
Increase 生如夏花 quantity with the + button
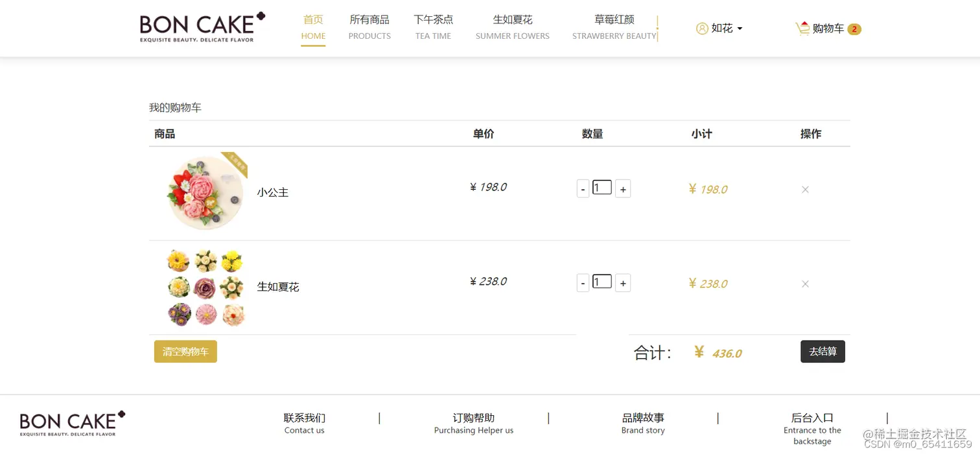click(x=623, y=282)
